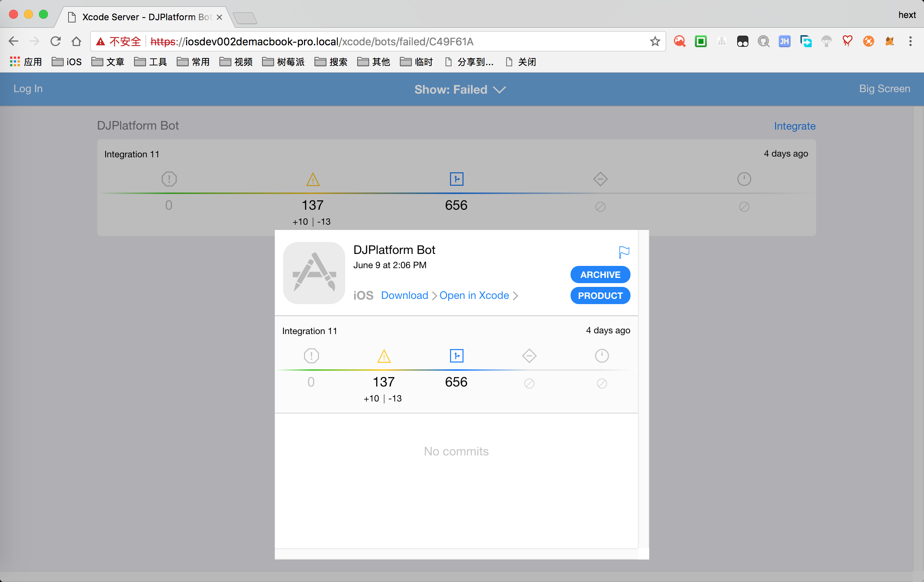Click the errors octagon icon in popup

tap(311, 356)
